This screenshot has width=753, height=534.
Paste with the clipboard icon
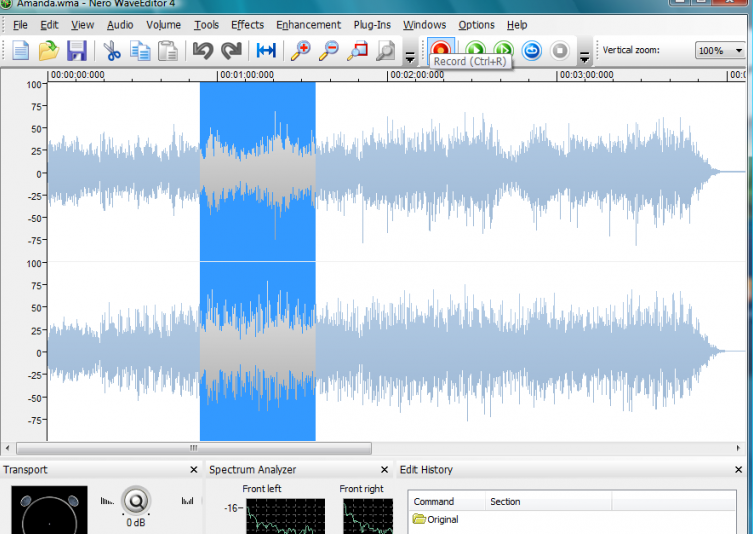168,50
